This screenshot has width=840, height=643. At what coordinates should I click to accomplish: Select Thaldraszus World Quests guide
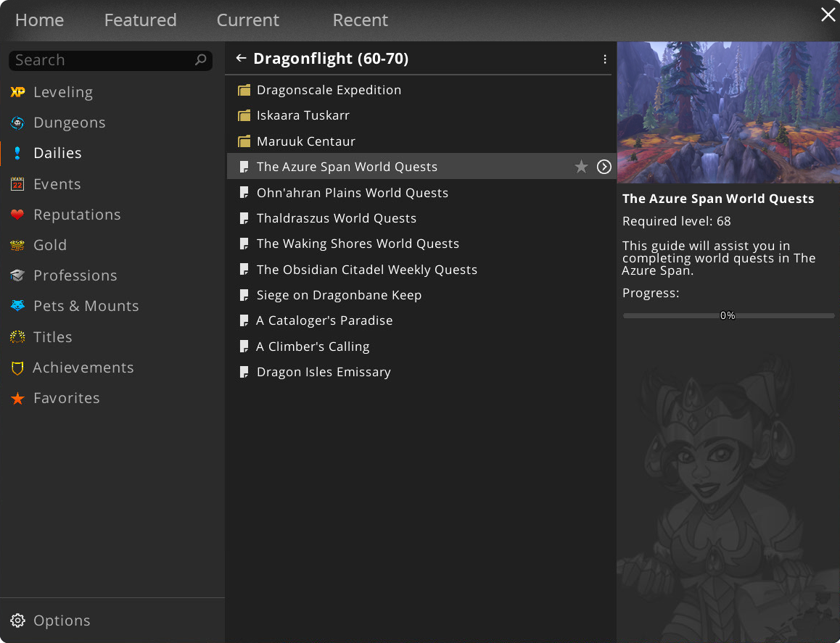pyautogui.click(x=420, y=218)
